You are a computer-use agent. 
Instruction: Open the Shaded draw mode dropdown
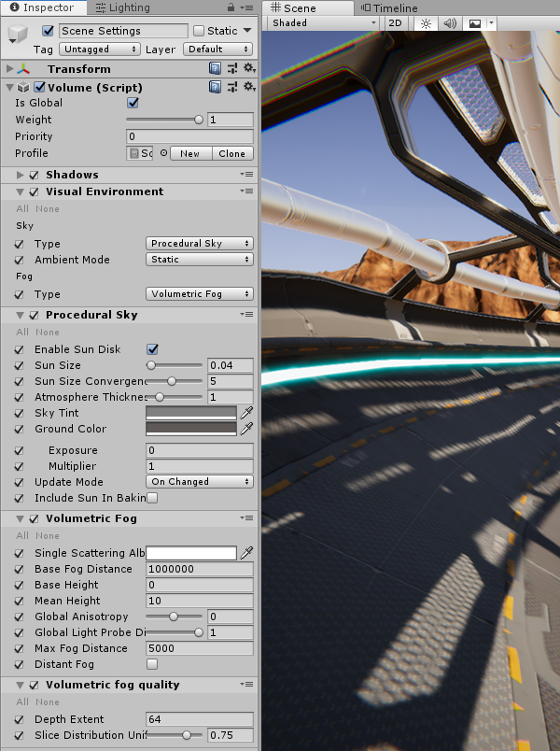(321, 23)
